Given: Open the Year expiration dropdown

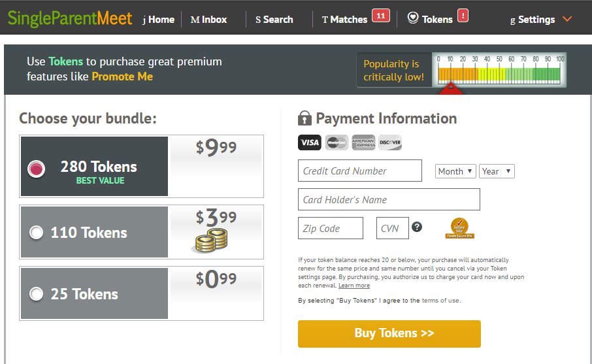Looking at the screenshot, I should (x=497, y=171).
